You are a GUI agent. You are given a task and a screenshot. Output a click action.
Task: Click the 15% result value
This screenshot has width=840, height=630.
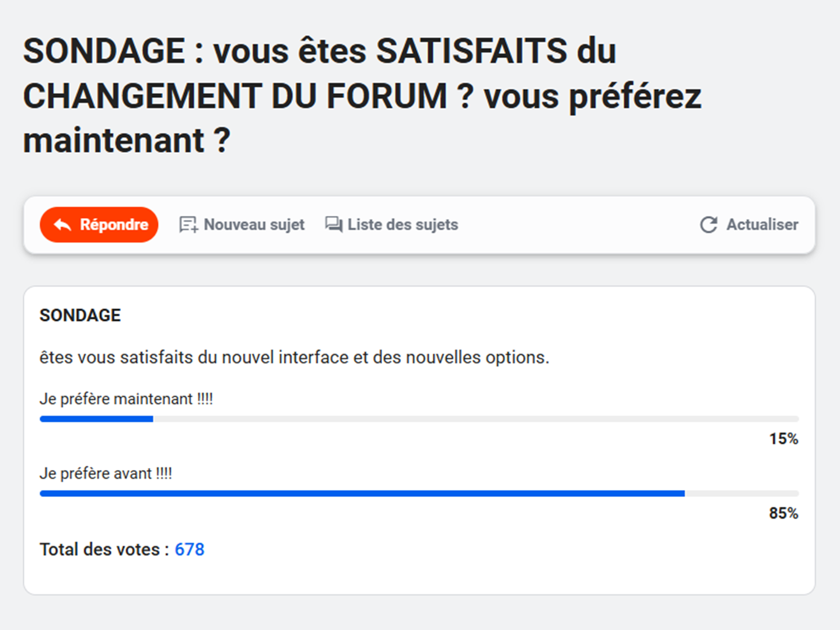pyautogui.click(x=783, y=439)
